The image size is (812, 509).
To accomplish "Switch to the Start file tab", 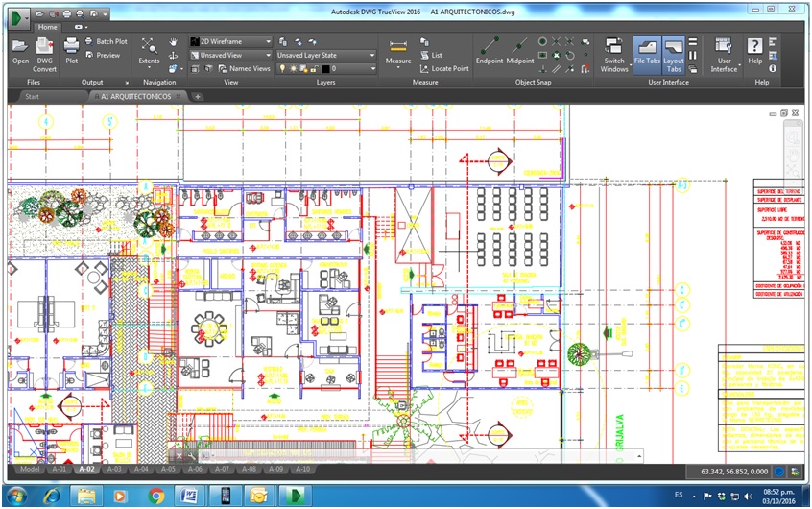I will [x=32, y=97].
